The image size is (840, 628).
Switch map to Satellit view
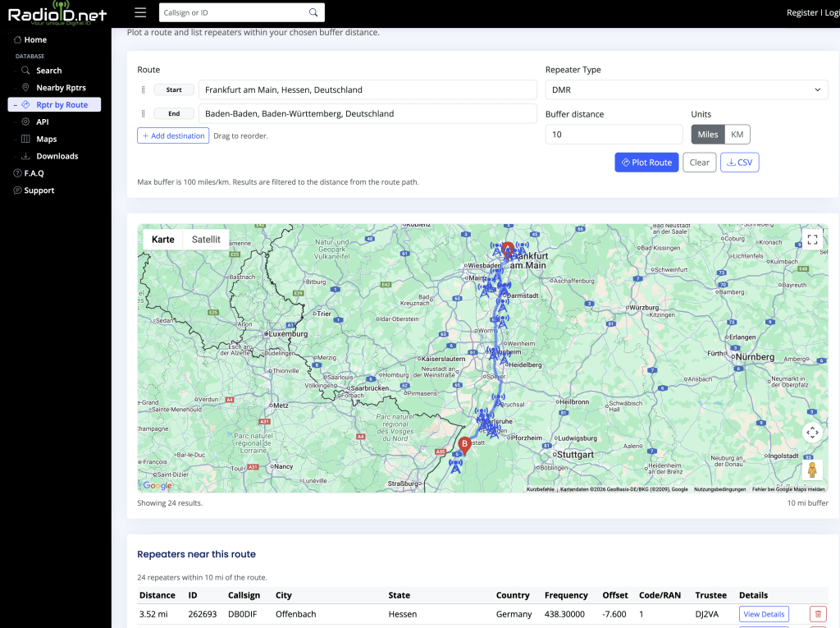(206, 240)
